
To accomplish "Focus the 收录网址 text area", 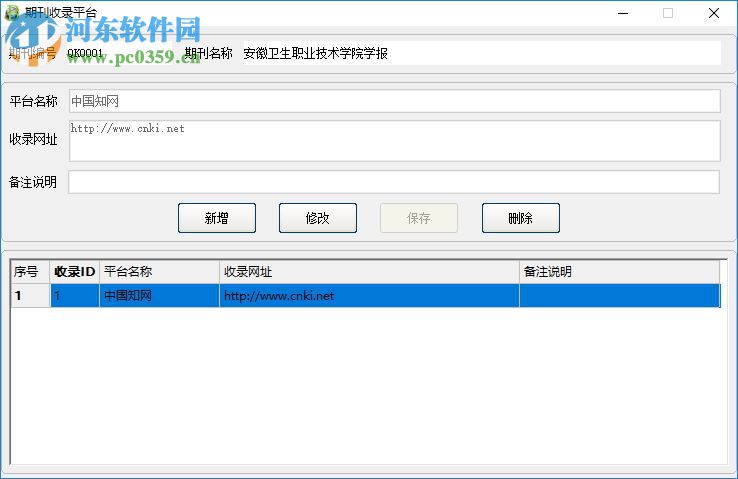I will 394,141.
